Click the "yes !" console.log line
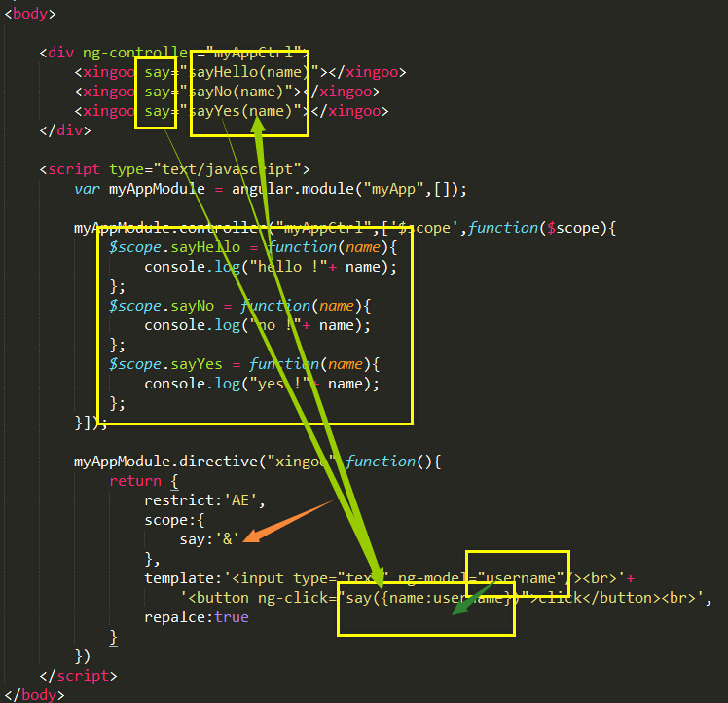This screenshot has height=703, width=728. pos(262,384)
